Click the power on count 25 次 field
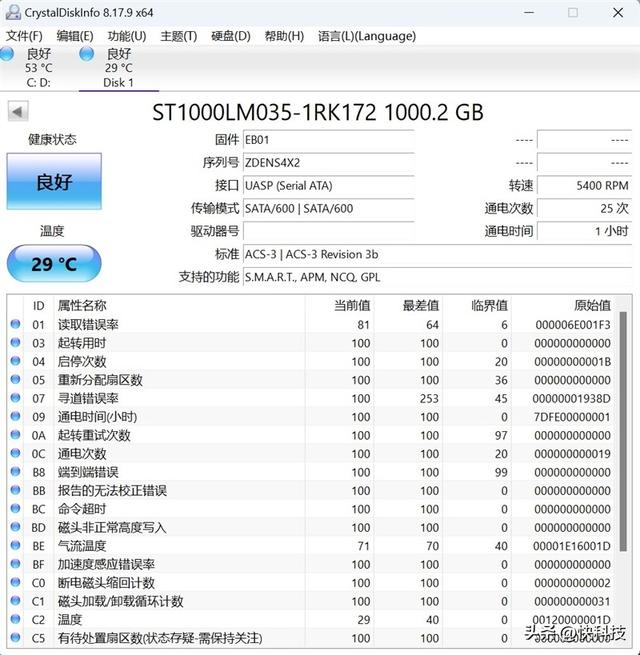The width and height of the screenshot is (640, 655). [584, 208]
